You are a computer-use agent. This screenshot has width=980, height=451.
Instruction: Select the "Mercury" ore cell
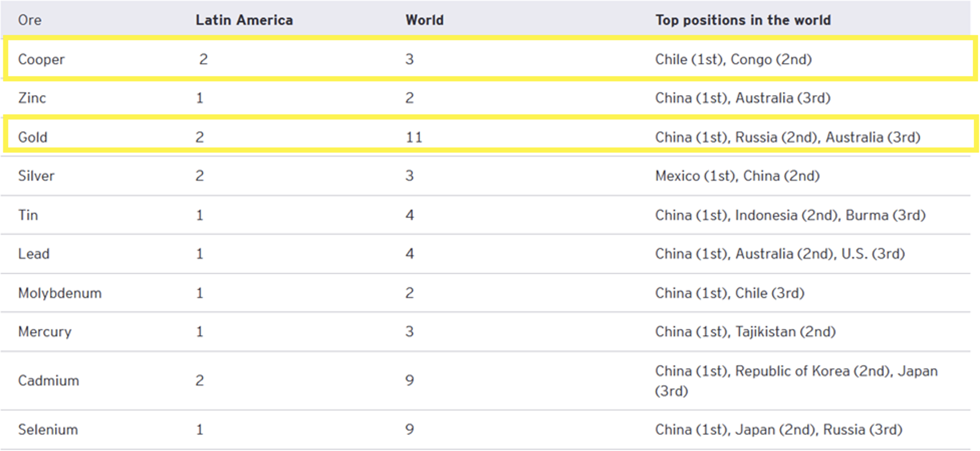click(45, 332)
